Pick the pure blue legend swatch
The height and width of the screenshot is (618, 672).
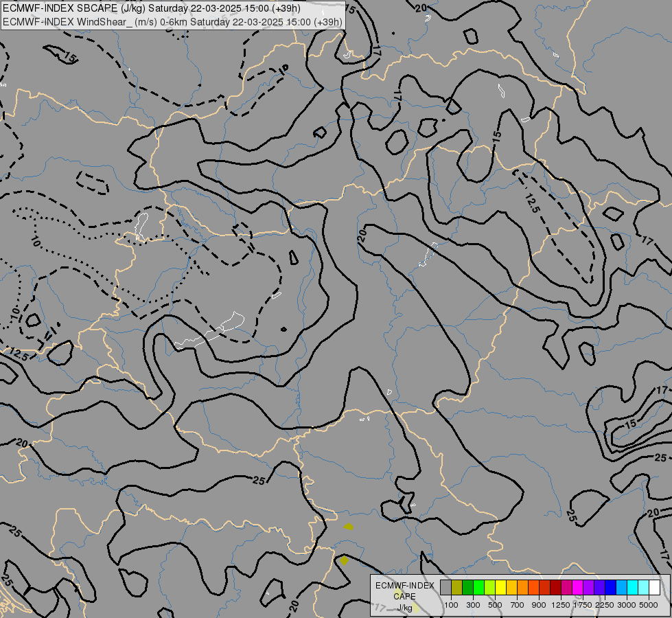(x=610, y=587)
